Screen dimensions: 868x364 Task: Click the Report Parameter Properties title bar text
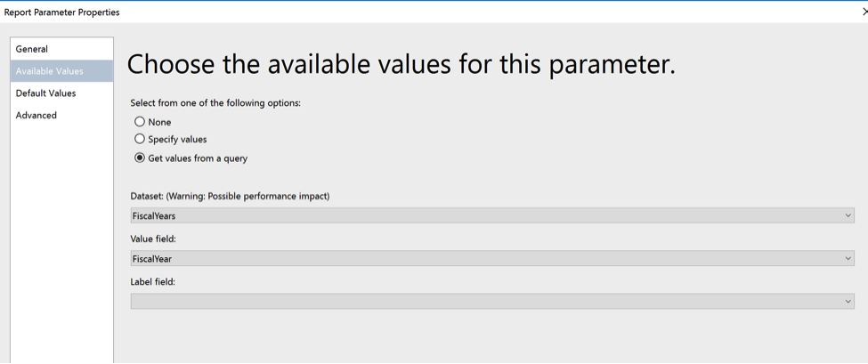coord(61,12)
